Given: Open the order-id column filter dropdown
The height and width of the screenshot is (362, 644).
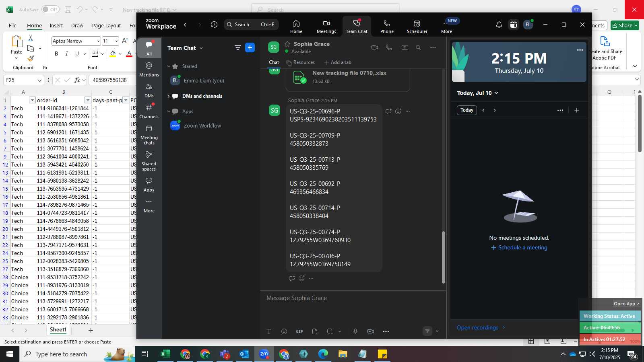Looking at the screenshot, I should (88, 100).
